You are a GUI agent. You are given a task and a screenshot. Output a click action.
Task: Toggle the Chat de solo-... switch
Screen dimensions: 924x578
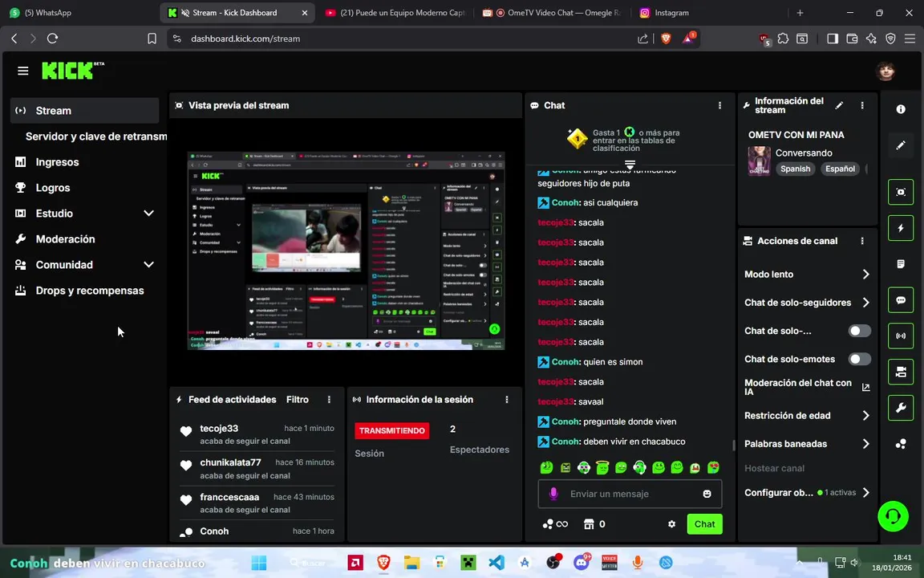point(859,331)
